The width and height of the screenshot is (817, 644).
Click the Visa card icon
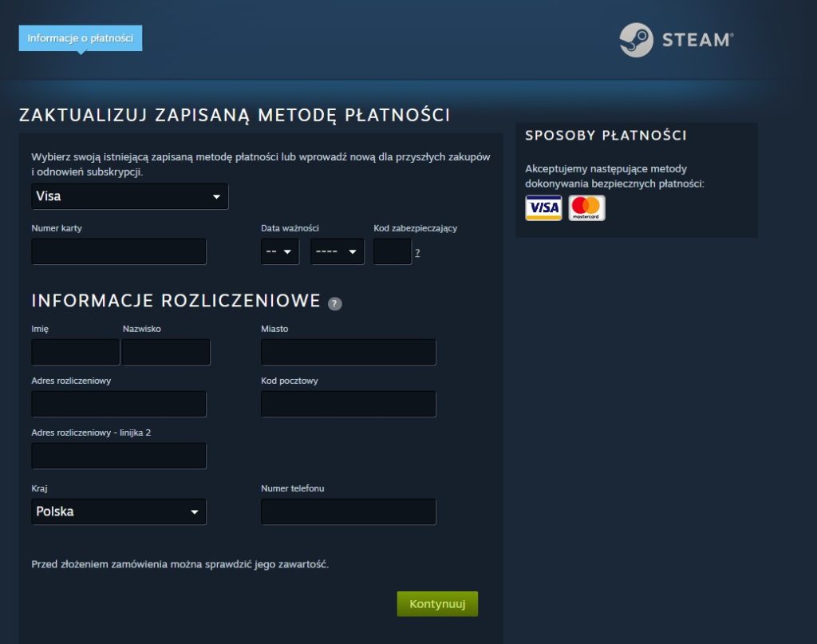click(543, 208)
